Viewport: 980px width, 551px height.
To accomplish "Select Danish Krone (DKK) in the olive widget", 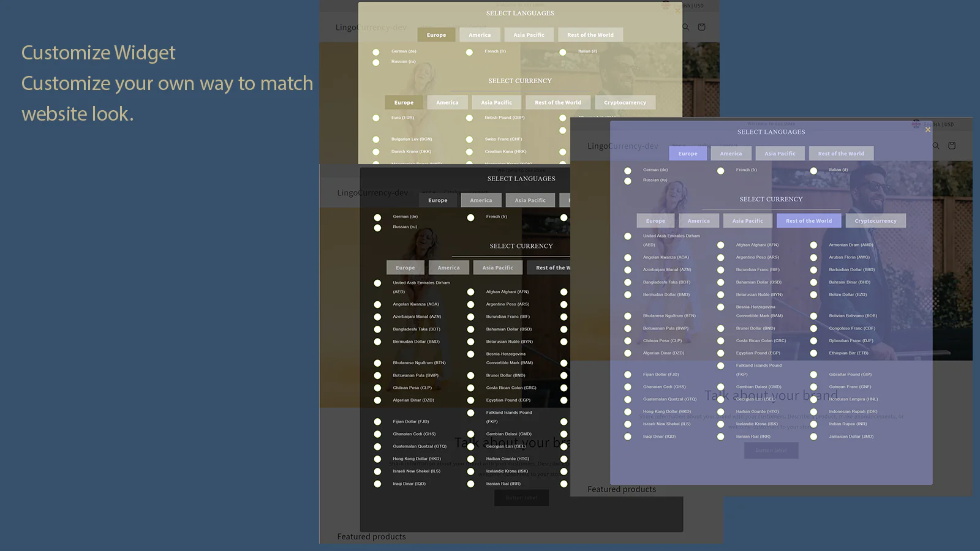I will 376,152.
